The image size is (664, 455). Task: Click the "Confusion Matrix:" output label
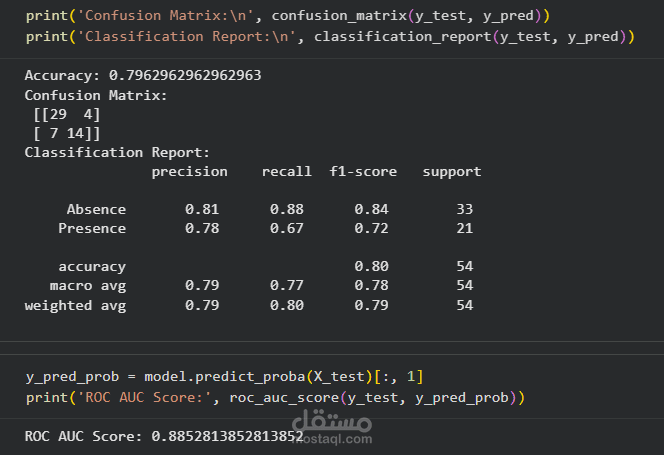(96, 95)
